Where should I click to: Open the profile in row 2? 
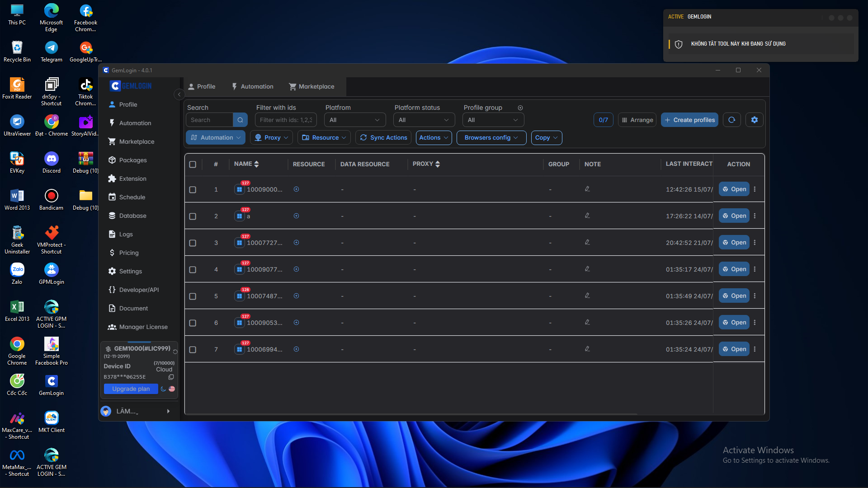[x=734, y=216]
